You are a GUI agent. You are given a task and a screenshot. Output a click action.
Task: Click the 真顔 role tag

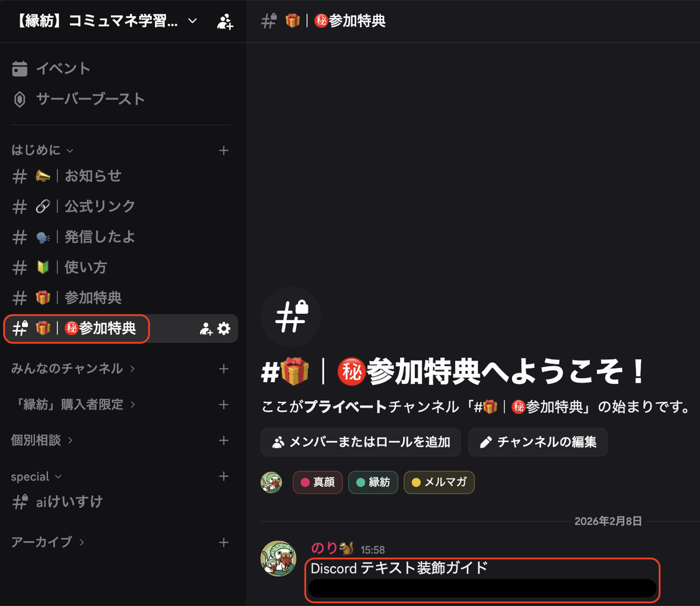tap(317, 482)
